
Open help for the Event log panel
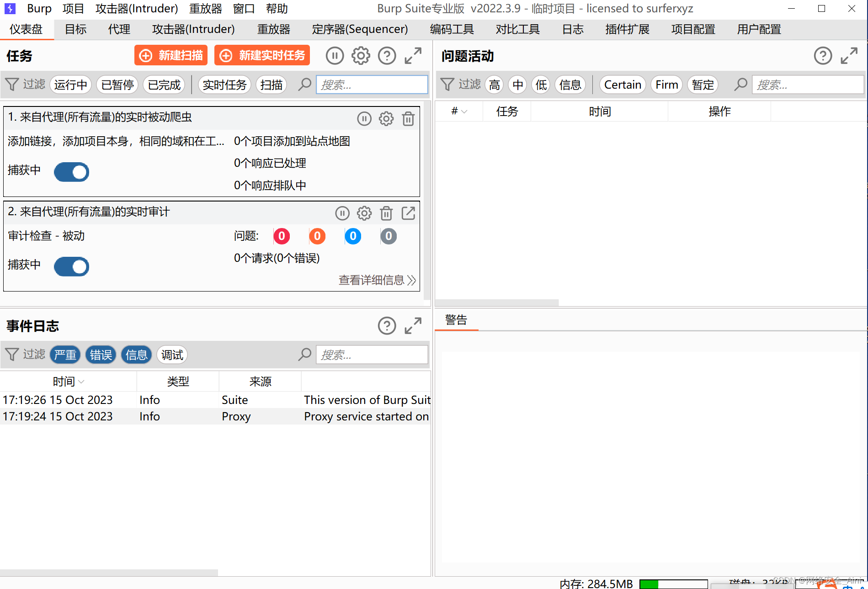[x=387, y=326]
